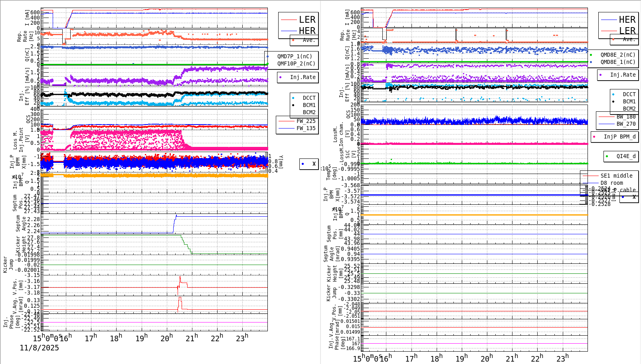641x364 pixels.
Task: Click the 11/8/2025 date label
Action: click(40, 348)
